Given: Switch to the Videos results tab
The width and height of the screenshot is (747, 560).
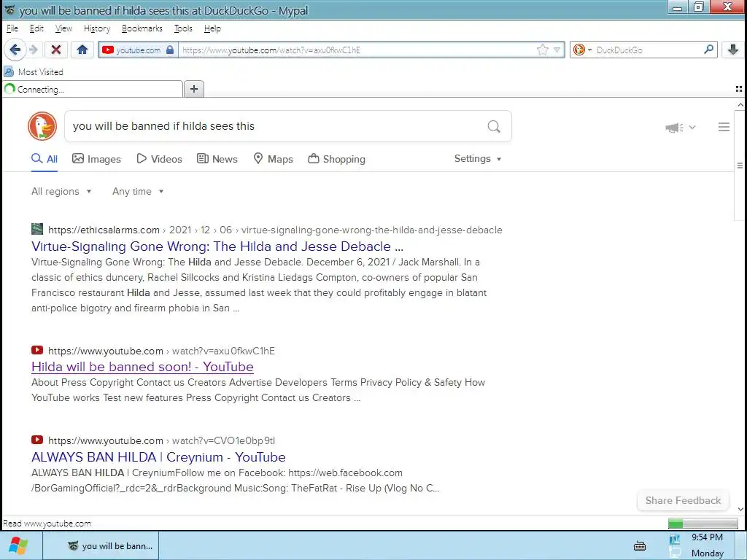Looking at the screenshot, I should [159, 159].
